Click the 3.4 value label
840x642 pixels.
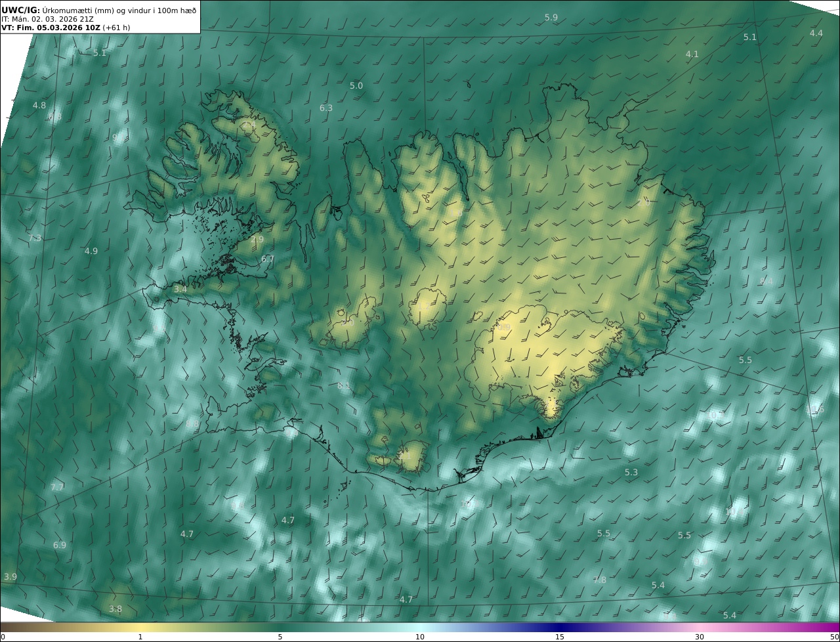[180, 289]
